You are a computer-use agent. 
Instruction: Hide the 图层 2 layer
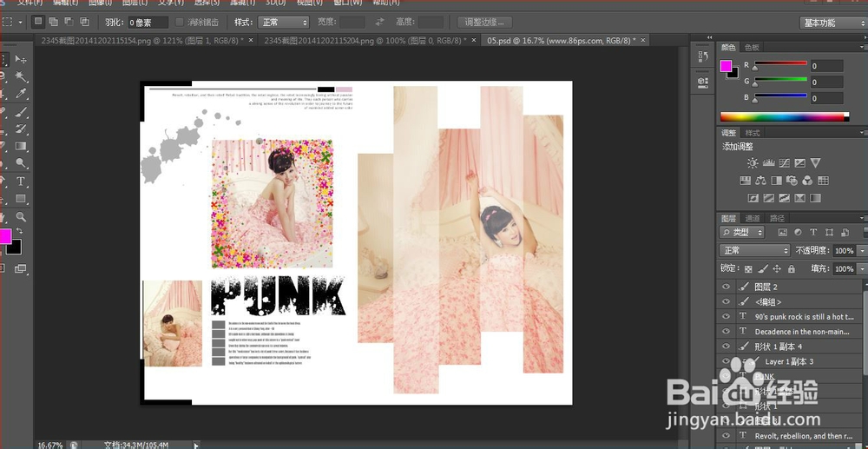pos(725,287)
